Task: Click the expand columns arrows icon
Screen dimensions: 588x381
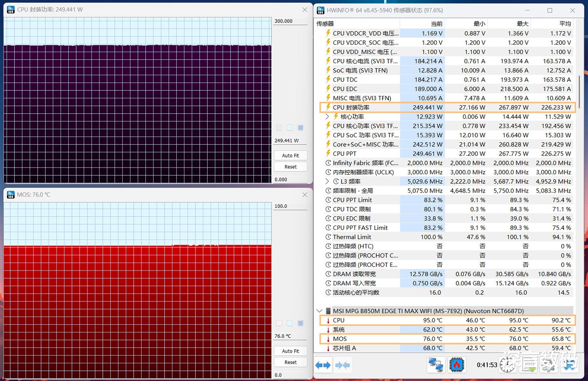Action: point(323,365)
